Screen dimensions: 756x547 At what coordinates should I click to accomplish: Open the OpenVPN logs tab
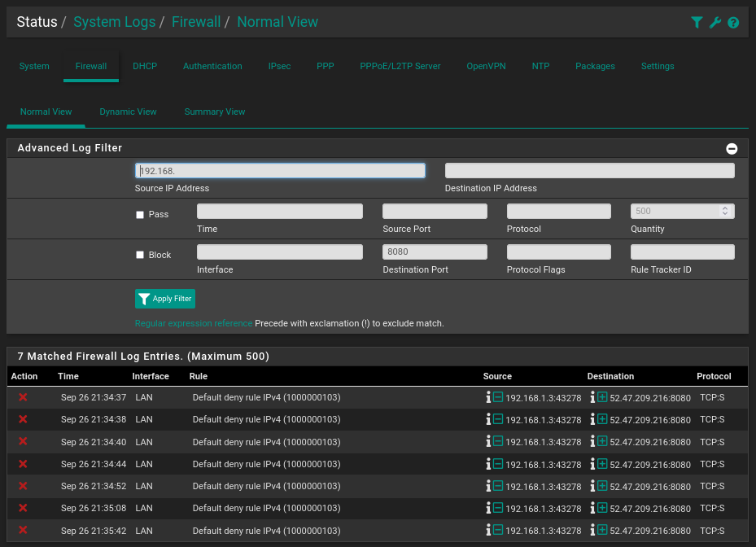coord(486,66)
